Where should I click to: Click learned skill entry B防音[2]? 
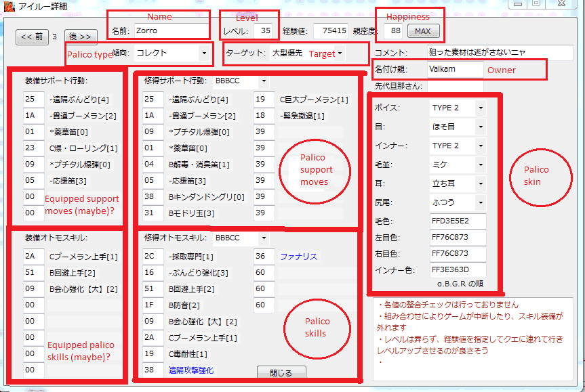click(x=184, y=305)
